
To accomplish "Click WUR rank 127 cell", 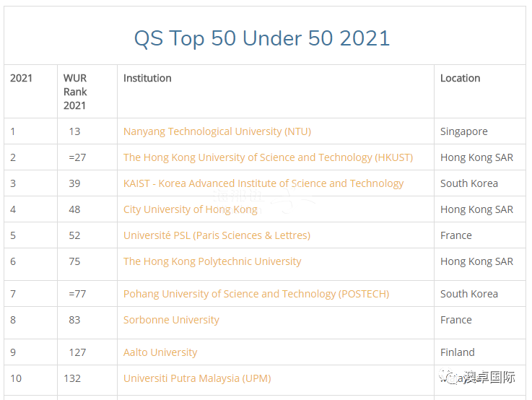I will click(x=77, y=352).
